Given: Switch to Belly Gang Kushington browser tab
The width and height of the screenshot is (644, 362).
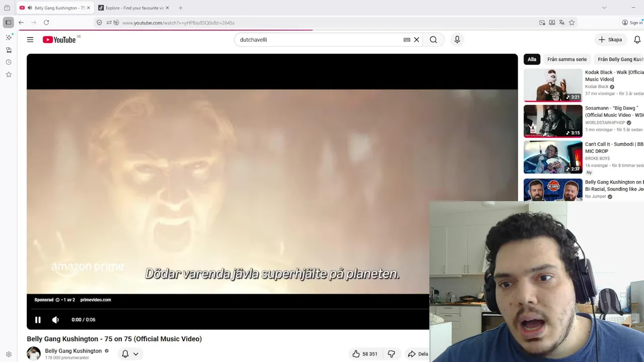Looking at the screenshot, I should click(x=55, y=8).
